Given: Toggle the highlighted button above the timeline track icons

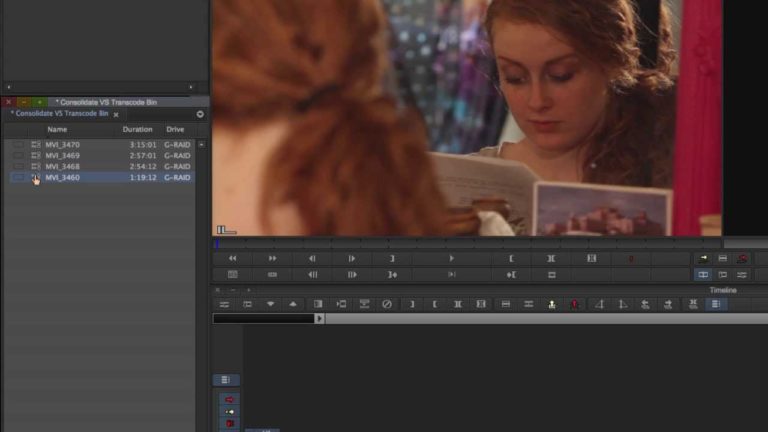Looking at the screenshot, I should point(226,380).
